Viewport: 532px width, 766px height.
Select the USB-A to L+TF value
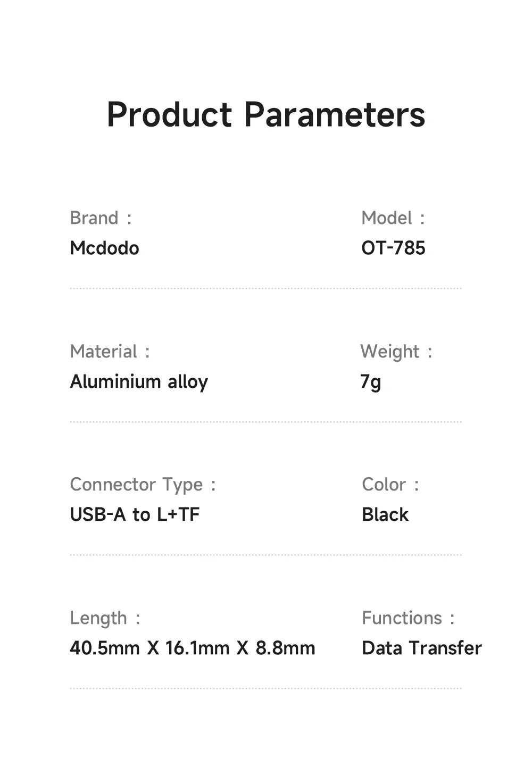coord(135,515)
